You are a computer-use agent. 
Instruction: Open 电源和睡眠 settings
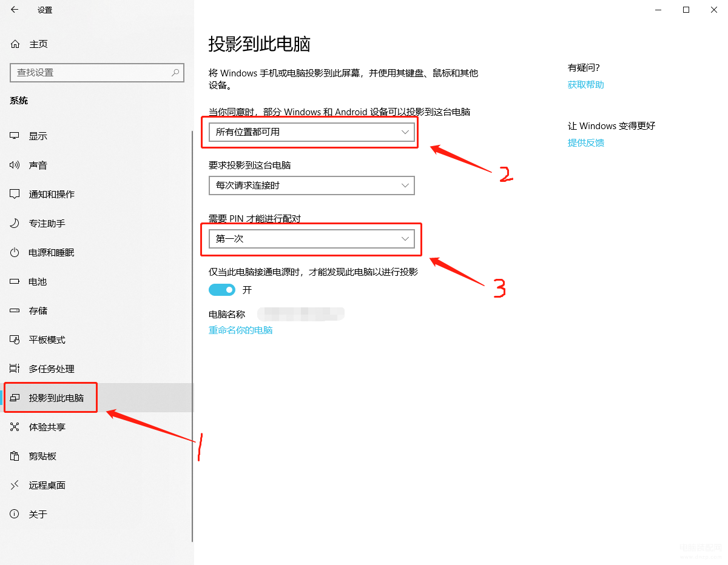(97, 252)
